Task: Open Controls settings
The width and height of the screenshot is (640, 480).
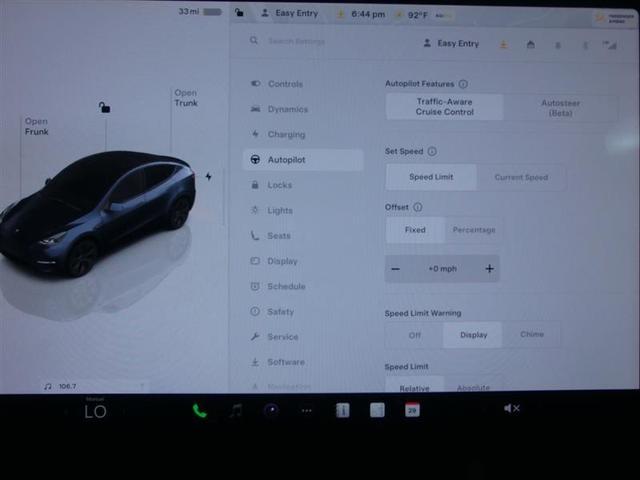Action: click(x=302, y=84)
